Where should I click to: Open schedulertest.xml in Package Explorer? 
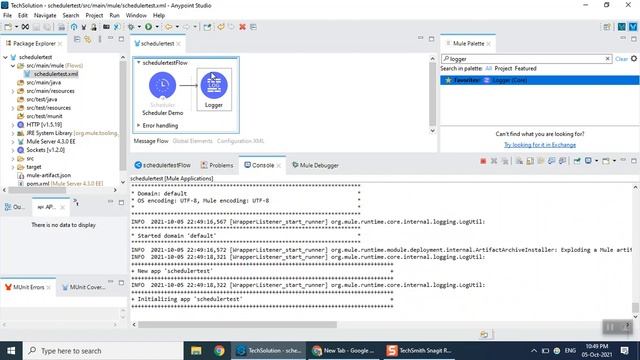(56, 74)
